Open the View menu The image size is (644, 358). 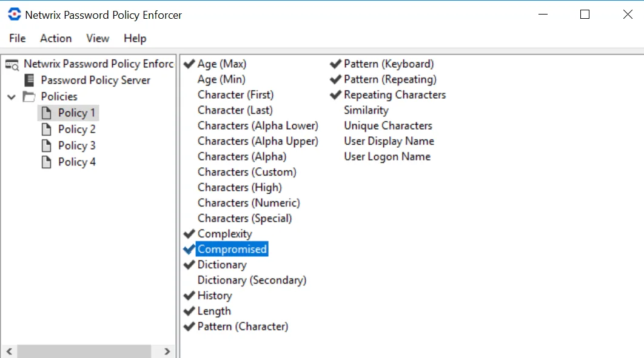[98, 38]
